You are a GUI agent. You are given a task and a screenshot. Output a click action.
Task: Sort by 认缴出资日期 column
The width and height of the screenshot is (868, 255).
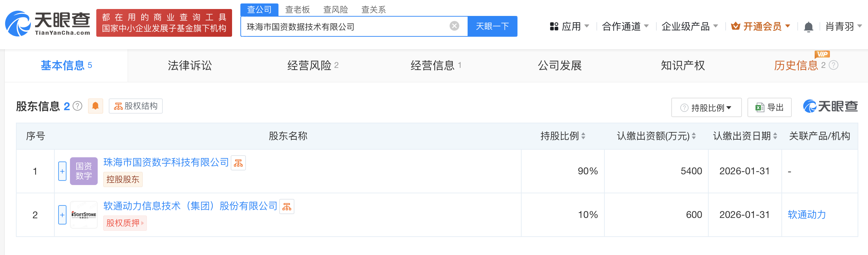pyautogui.click(x=775, y=136)
